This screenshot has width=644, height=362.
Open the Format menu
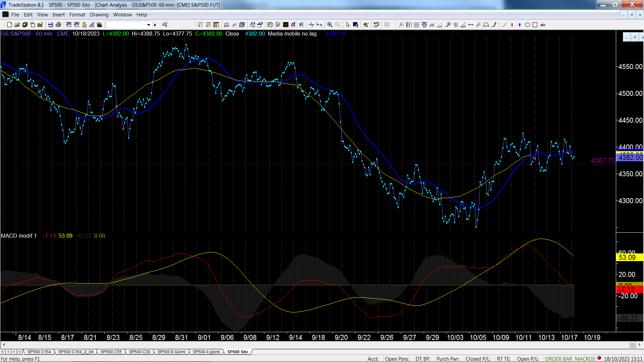(77, 15)
